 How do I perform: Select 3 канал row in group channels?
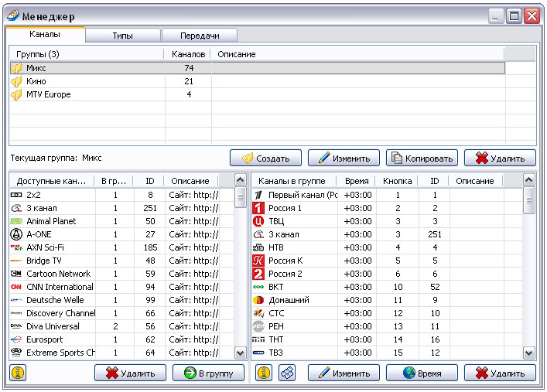point(387,234)
